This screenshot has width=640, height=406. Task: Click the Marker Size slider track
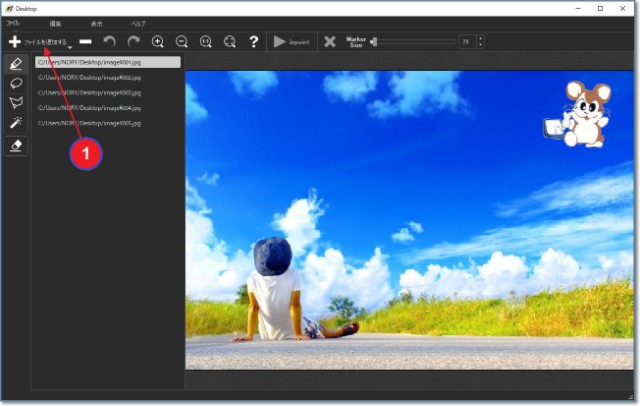coord(415,42)
